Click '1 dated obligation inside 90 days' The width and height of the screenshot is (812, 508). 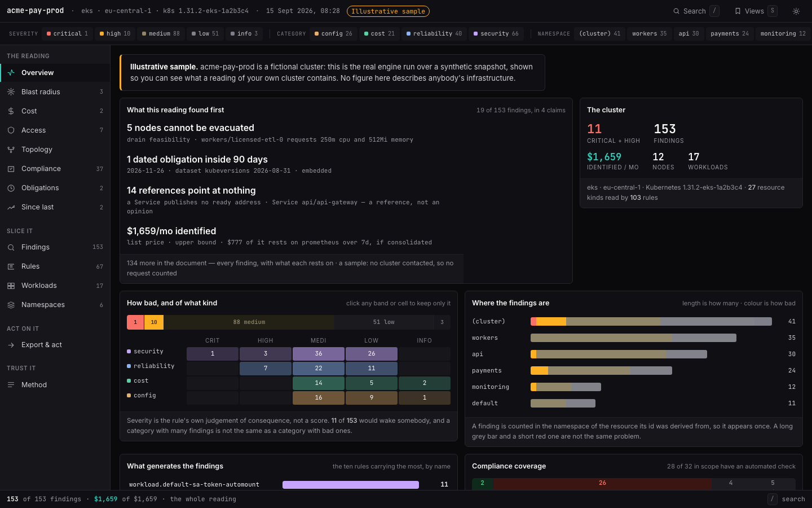point(197,160)
